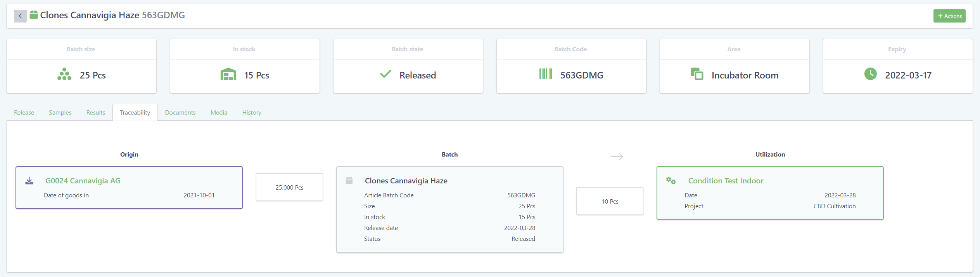Click the back arrow button
This screenshot has height=277, width=980.
click(20, 16)
